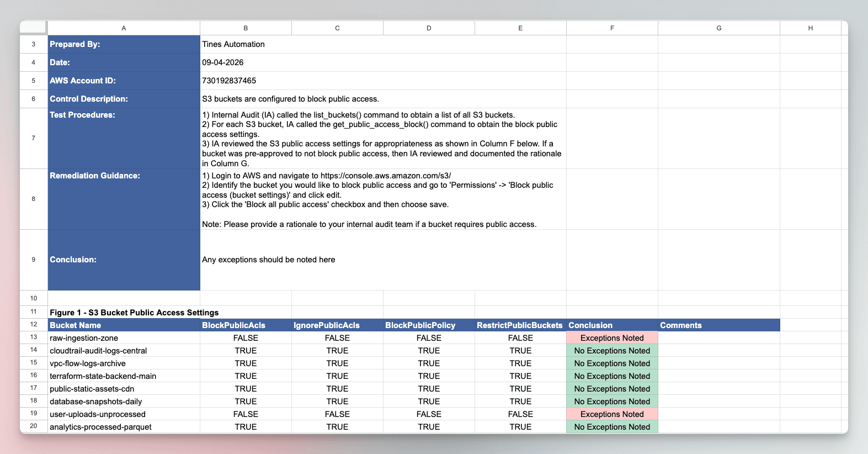
Task: Click the 'IgnorePublicAcls' table header
Action: click(337, 325)
